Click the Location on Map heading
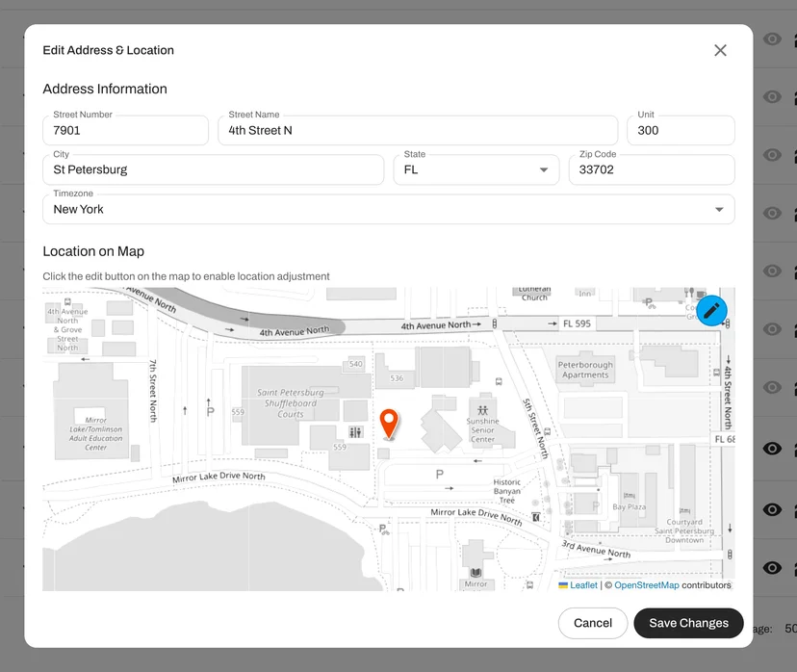This screenshot has width=797, height=672. (x=93, y=251)
